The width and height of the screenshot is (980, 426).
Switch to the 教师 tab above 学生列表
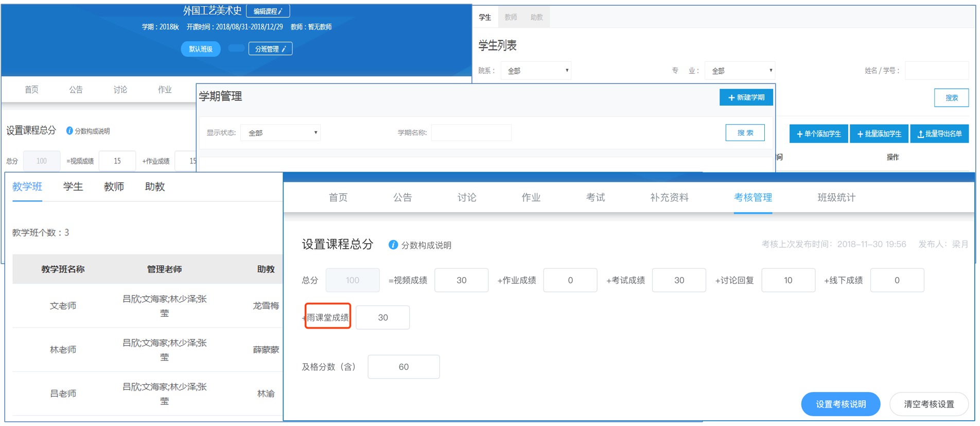click(x=511, y=17)
